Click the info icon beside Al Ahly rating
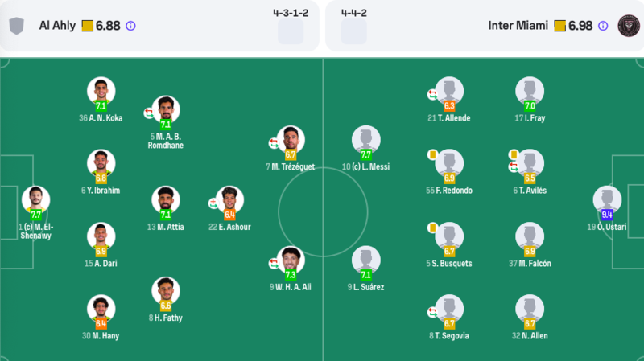This screenshot has height=361, width=644. tap(130, 26)
